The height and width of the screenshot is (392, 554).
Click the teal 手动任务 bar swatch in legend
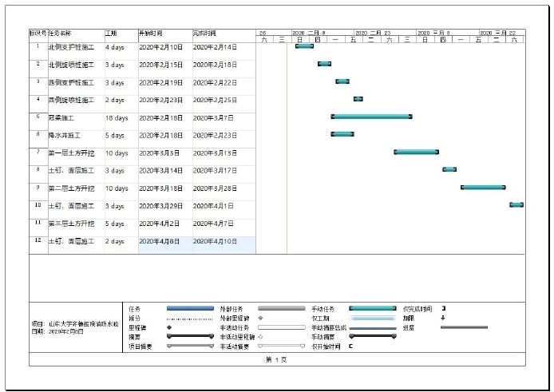click(x=372, y=308)
